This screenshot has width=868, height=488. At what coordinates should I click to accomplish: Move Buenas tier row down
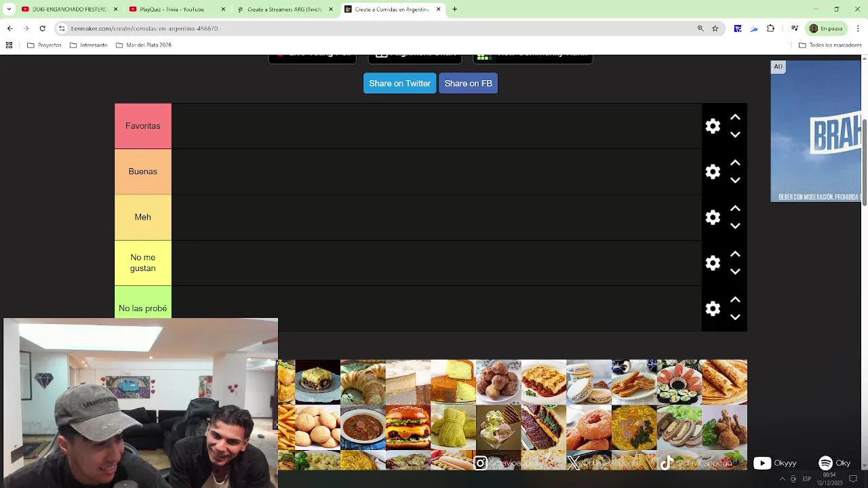coord(735,180)
